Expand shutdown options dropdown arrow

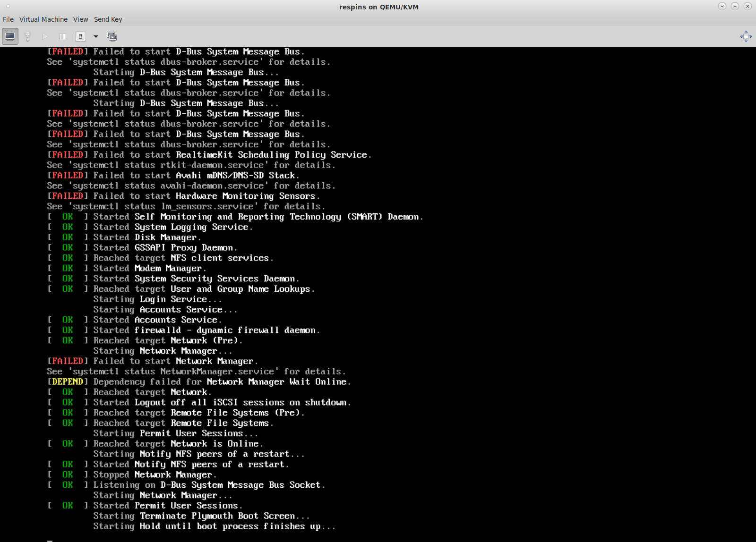click(x=96, y=36)
